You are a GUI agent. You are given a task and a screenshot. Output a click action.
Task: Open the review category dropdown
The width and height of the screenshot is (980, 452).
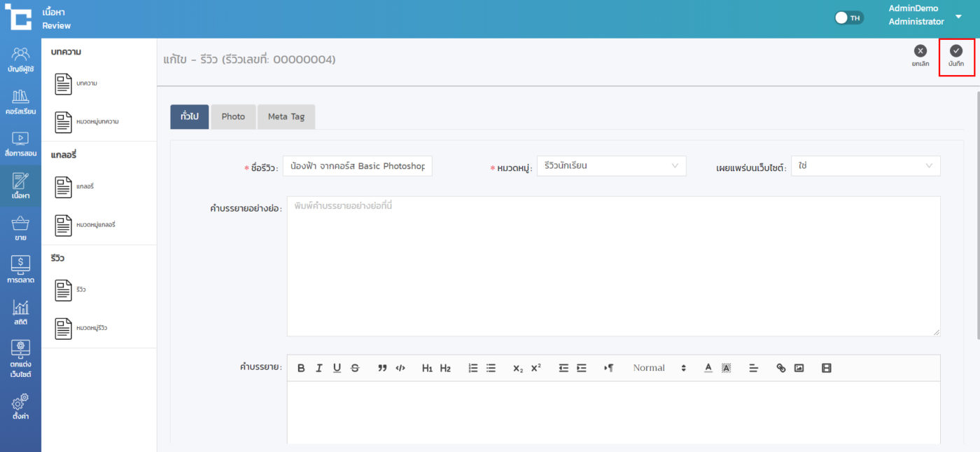(611, 166)
